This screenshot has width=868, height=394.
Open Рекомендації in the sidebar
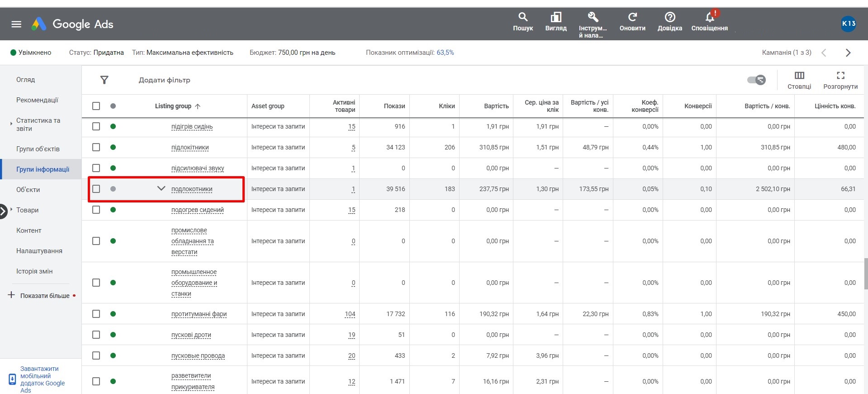click(37, 100)
